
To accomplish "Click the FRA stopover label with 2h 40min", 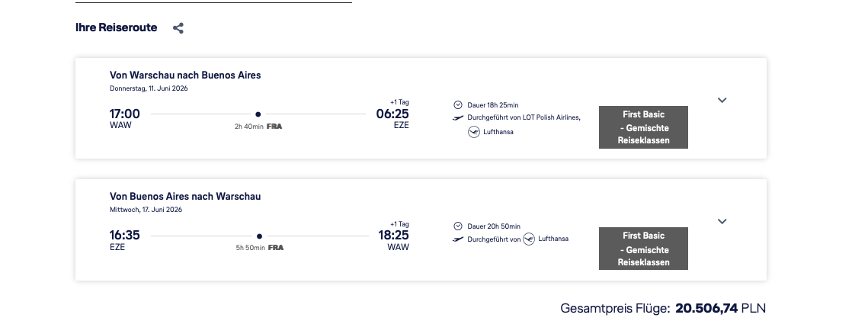I will pyautogui.click(x=274, y=127).
